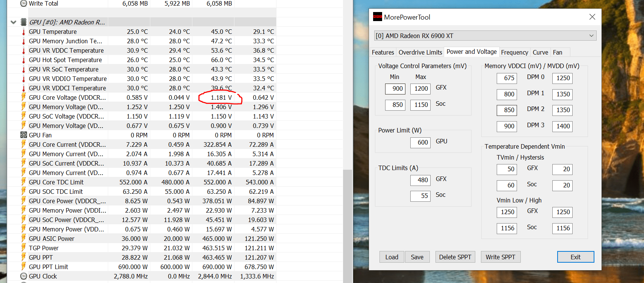Click the thermometer icon for GPU Memory Junction
The height and width of the screenshot is (283, 644).
pos(24,41)
